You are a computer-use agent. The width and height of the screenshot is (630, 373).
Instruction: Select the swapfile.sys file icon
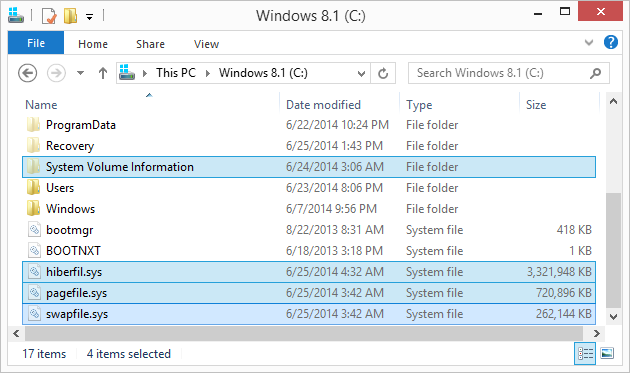tap(35, 314)
